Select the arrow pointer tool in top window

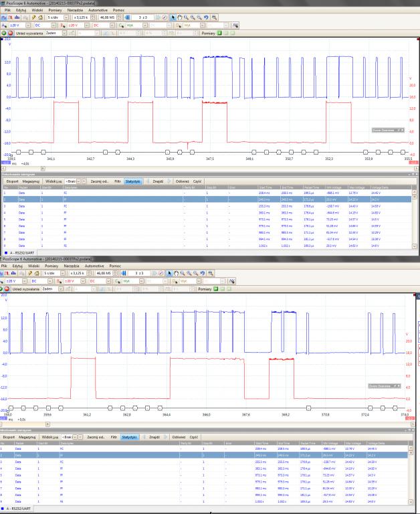[x=173, y=17]
